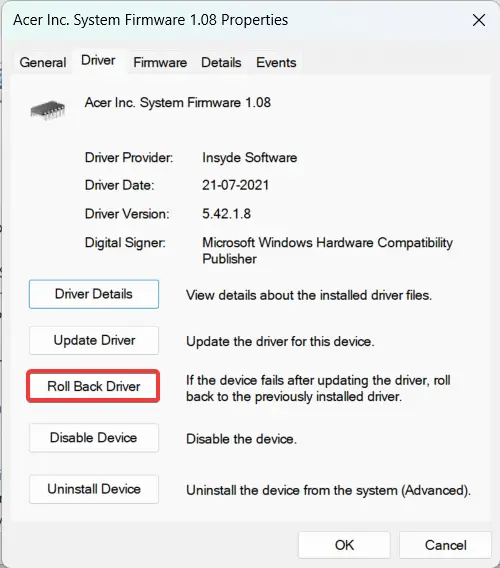Select the Driver tab
The height and width of the screenshot is (568, 500).
pyautogui.click(x=98, y=61)
